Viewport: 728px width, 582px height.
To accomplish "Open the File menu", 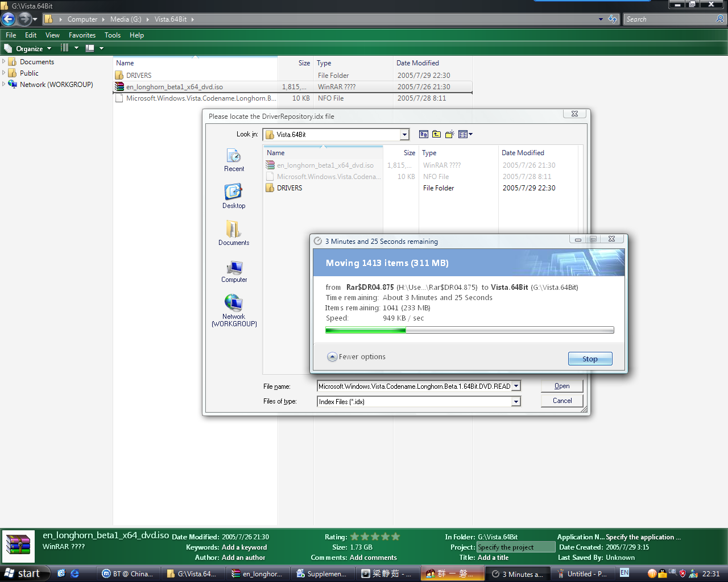I will pos(11,35).
